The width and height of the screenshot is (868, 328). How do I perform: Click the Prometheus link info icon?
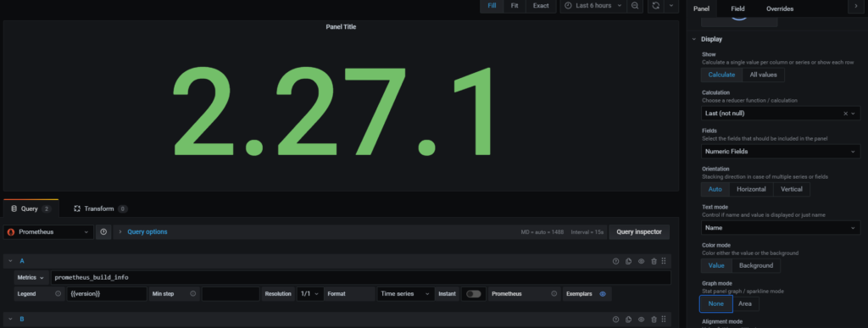click(554, 294)
